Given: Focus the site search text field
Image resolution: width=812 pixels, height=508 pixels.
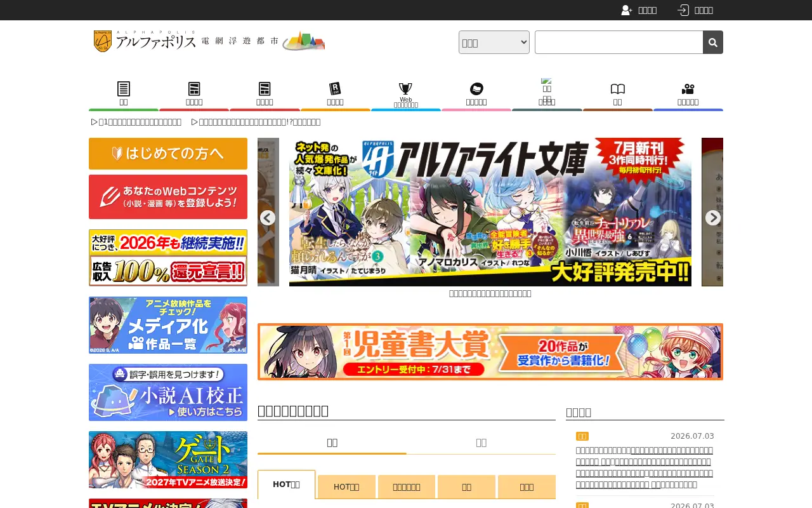Looking at the screenshot, I should tap(619, 43).
